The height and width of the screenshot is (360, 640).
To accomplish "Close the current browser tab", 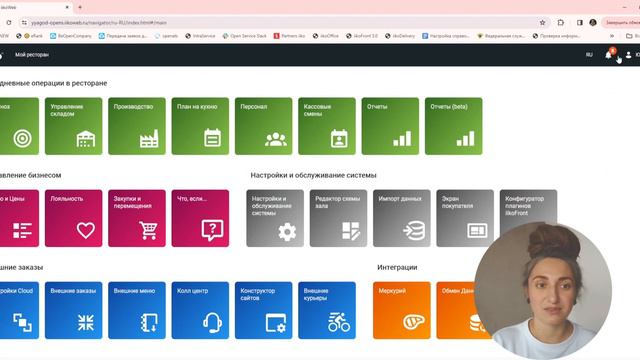I will tap(67, 7).
